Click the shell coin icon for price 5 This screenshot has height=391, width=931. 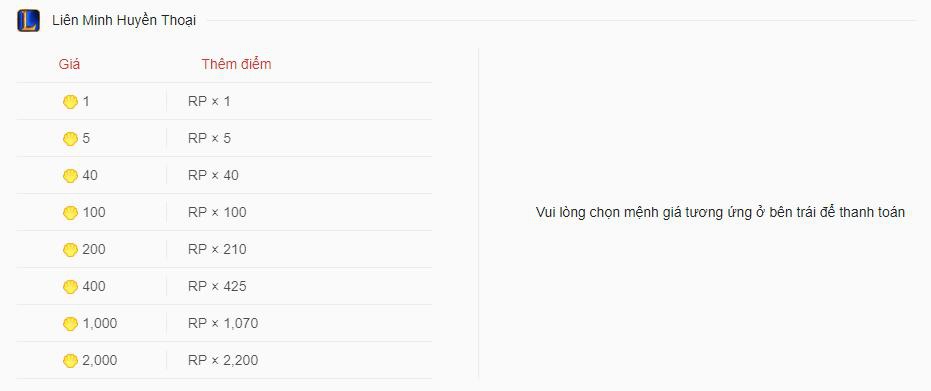coord(70,139)
